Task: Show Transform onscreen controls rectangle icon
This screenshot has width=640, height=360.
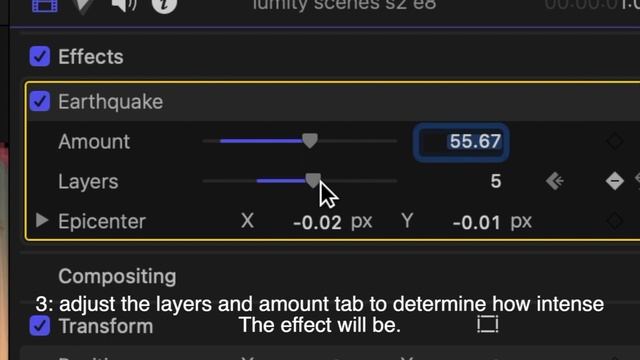Action: (x=488, y=324)
